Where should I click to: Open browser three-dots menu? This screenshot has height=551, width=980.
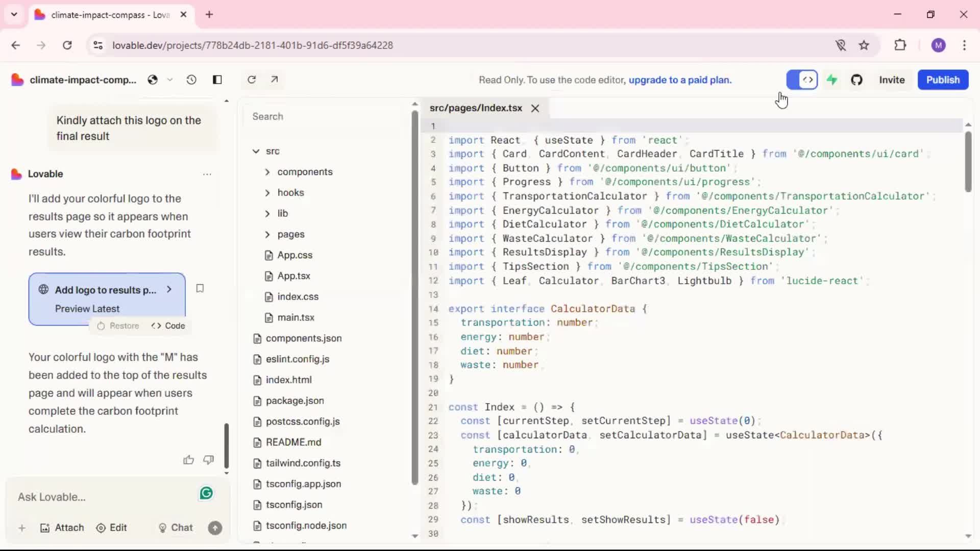(964, 45)
